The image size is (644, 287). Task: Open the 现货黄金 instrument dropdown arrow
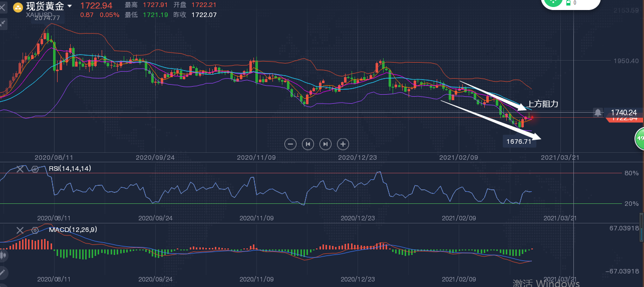[x=69, y=7]
